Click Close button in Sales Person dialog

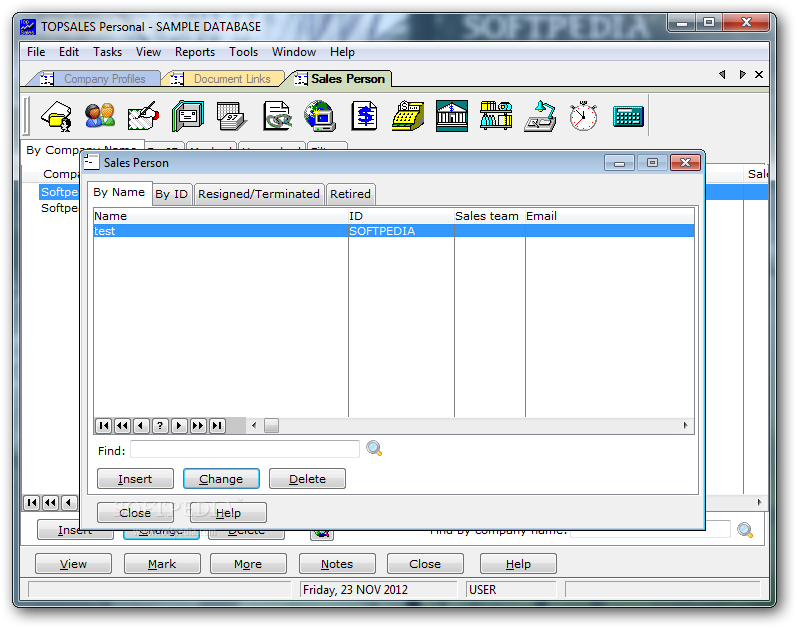click(x=135, y=513)
